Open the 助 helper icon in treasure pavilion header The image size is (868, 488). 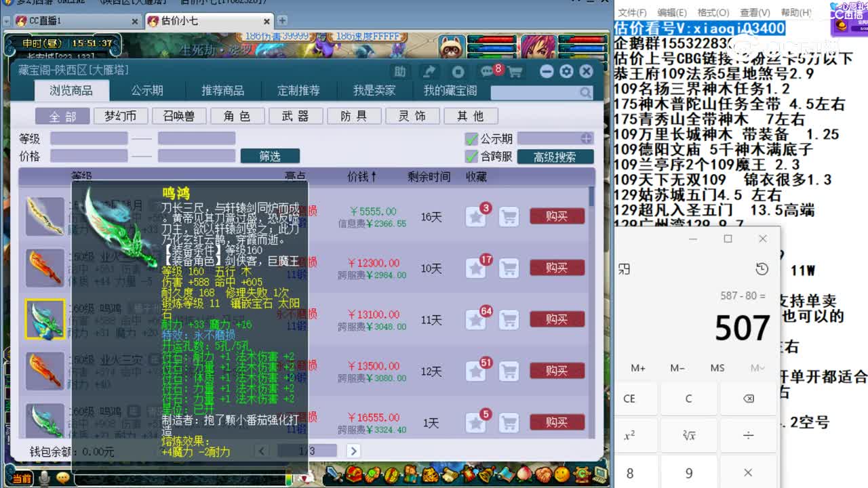point(400,71)
